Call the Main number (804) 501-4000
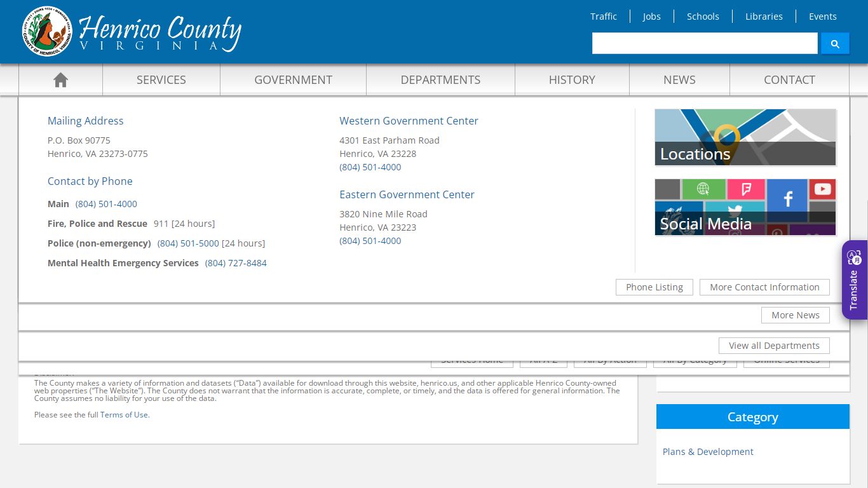Image resolution: width=868 pixels, height=488 pixels. [x=106, y=204]
